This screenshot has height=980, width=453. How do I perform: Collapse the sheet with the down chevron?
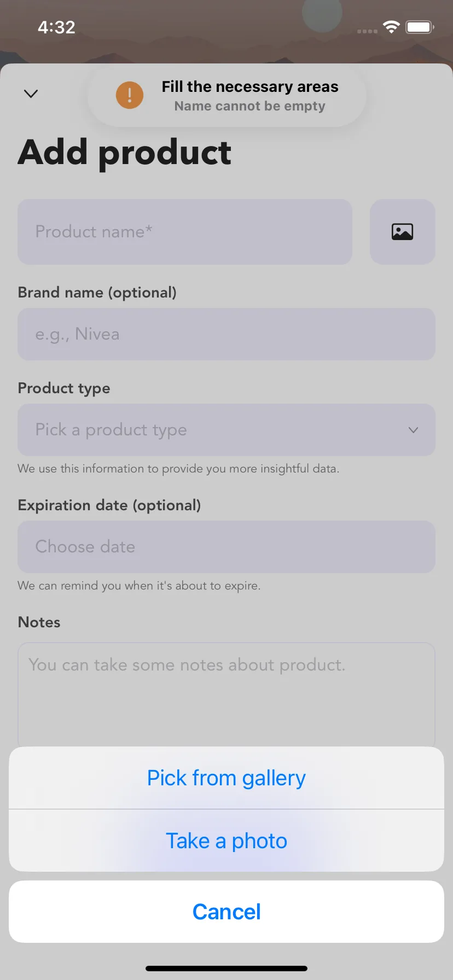click(x=31, y=94)
